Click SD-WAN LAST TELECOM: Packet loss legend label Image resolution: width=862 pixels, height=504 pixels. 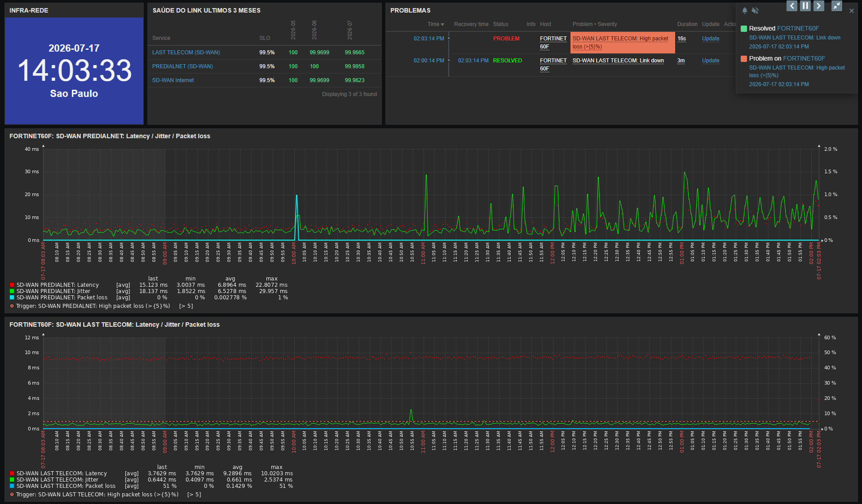pos(66,486)
